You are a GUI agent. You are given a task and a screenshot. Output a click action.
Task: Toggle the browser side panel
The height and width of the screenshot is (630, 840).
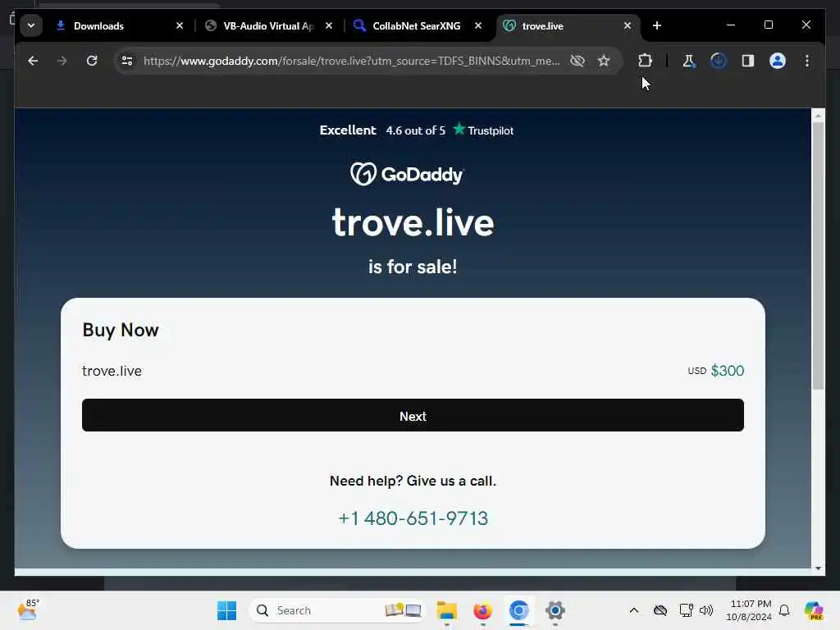tap(748, 61)
